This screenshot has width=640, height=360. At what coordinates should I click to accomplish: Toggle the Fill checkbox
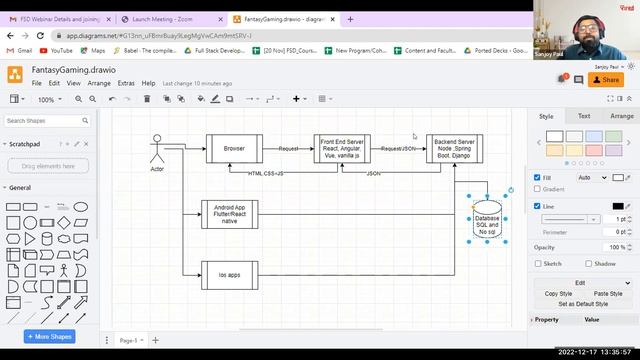[x=537, y=178]
